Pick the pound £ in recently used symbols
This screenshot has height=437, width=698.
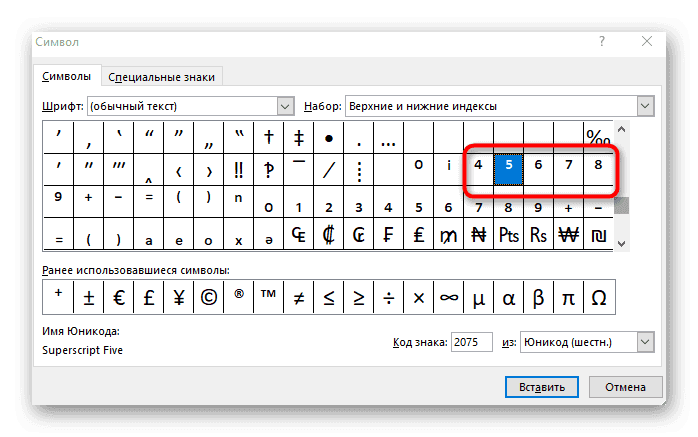[149, 297]
